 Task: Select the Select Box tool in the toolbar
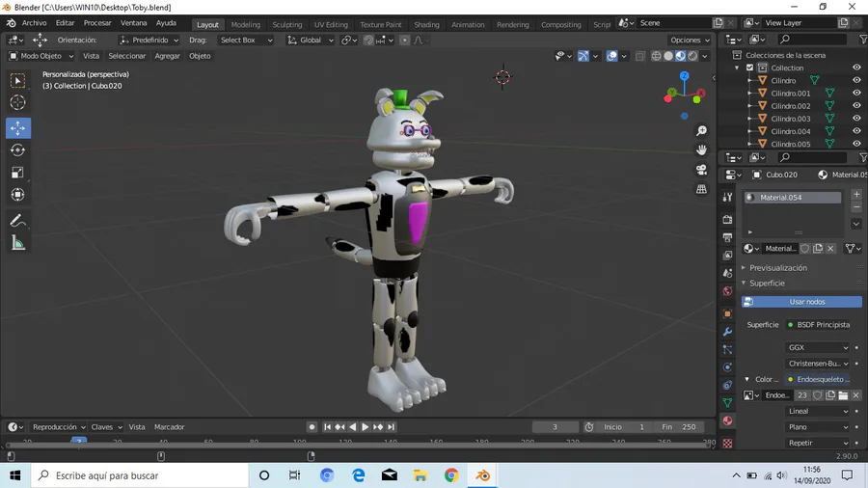point(17,80)
